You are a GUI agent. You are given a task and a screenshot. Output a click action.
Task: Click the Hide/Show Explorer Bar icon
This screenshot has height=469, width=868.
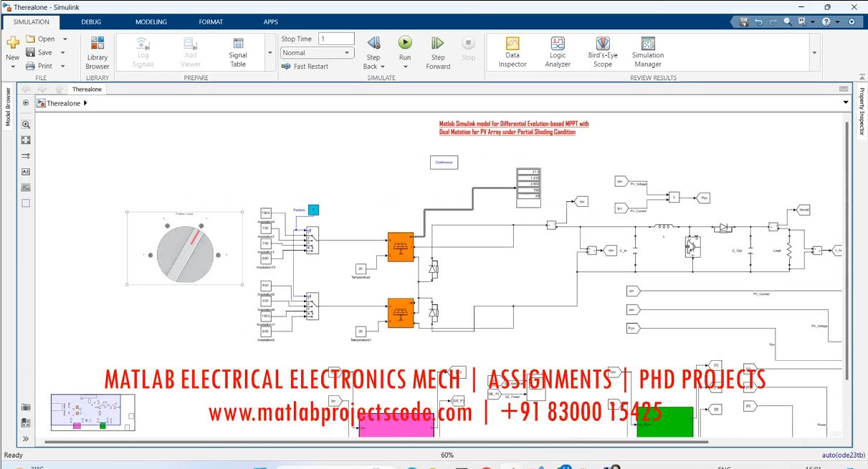26,103
